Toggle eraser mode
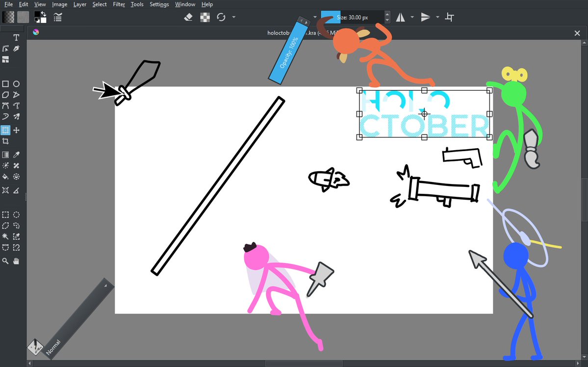Screen dimensions: 588x367 (188, 17)
